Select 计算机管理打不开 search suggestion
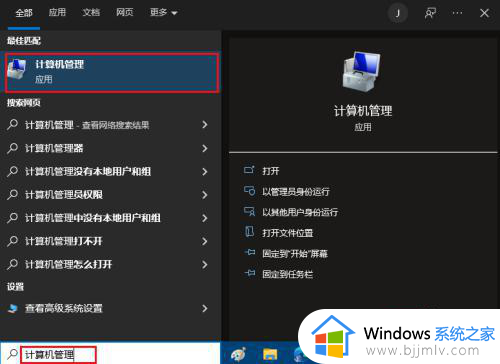This screenshot has width=500, height=364. pos(64,241)
